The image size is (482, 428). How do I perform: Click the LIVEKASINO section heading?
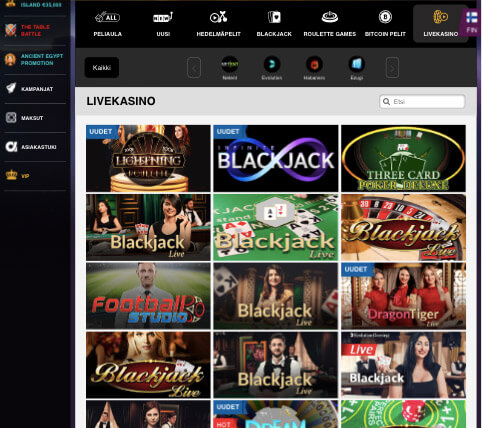pos(121,101)
